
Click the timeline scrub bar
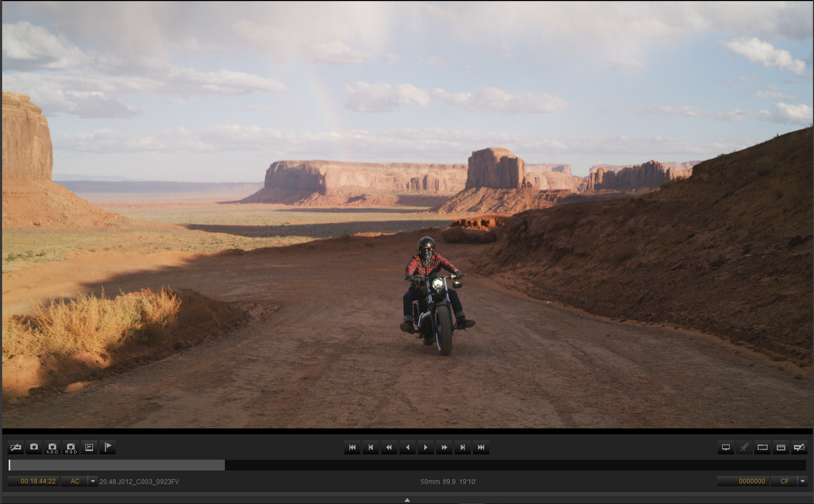(407, 465)
